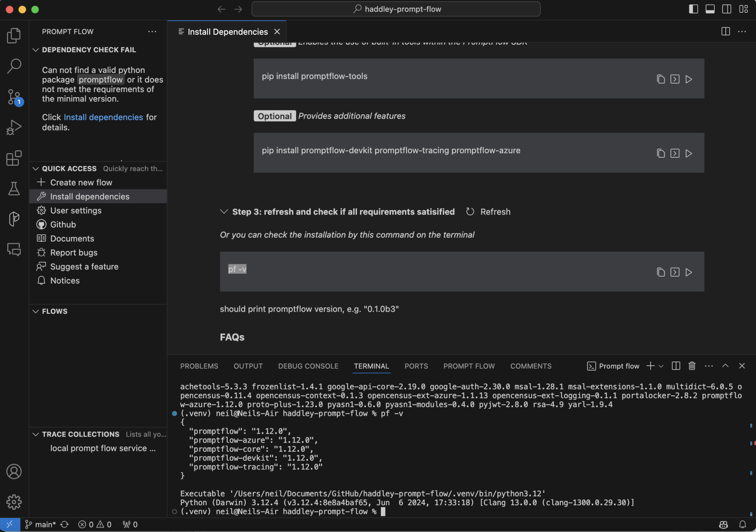Toggle the primary side bar visibility
756x532 pixels.
(x=693, y=9)
